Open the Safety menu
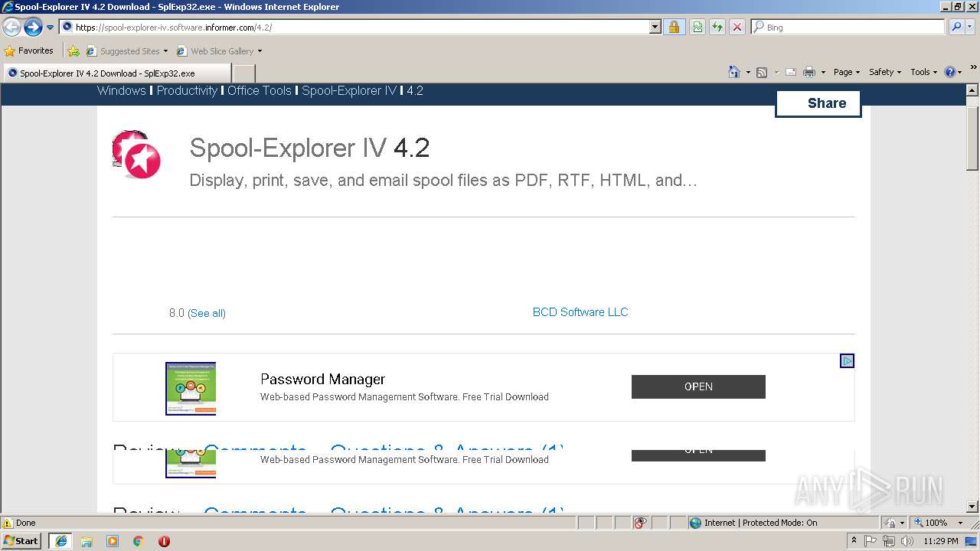This screenshot has height=551, width=980. (884, 72)
